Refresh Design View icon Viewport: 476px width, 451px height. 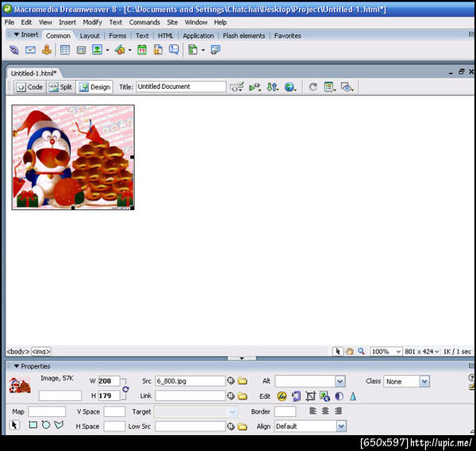point(313,87)
